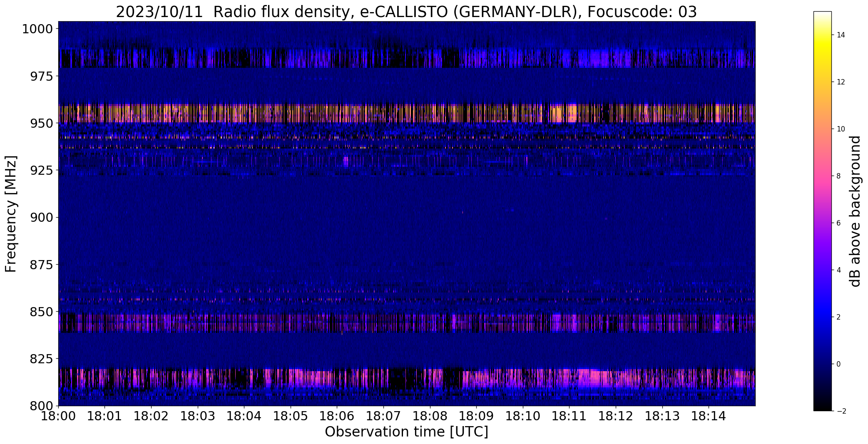The height and width of the screenshot is (444, 868).
Task: Select the 800 MHz frequency tick label
Action: [41, 406]
